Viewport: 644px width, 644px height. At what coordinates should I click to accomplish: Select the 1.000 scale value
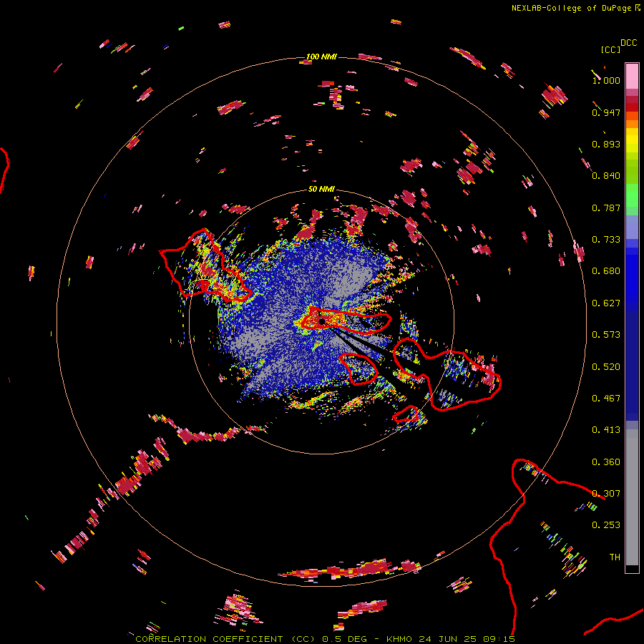pos(606,80)
